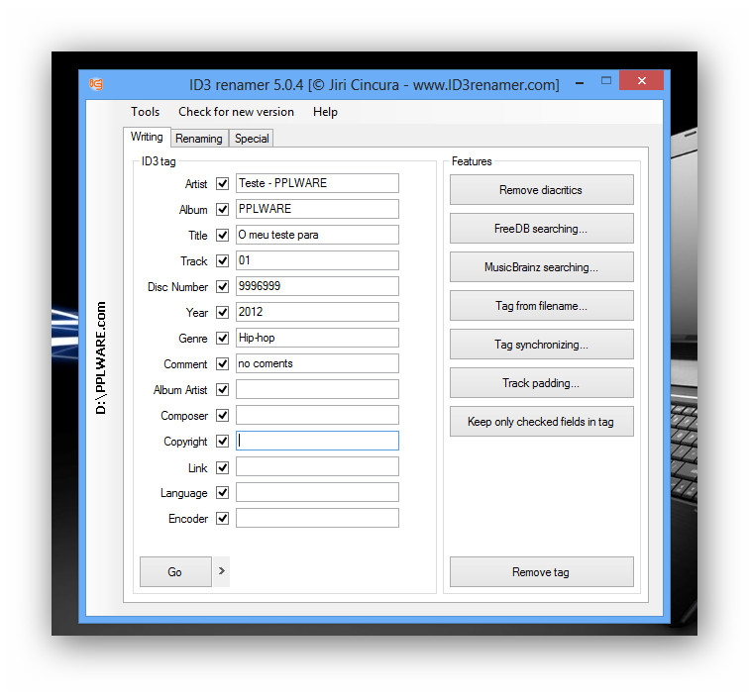Click Remove diacritics button
Viewport: 749px width, 700px height.
(x=542, y=190)
